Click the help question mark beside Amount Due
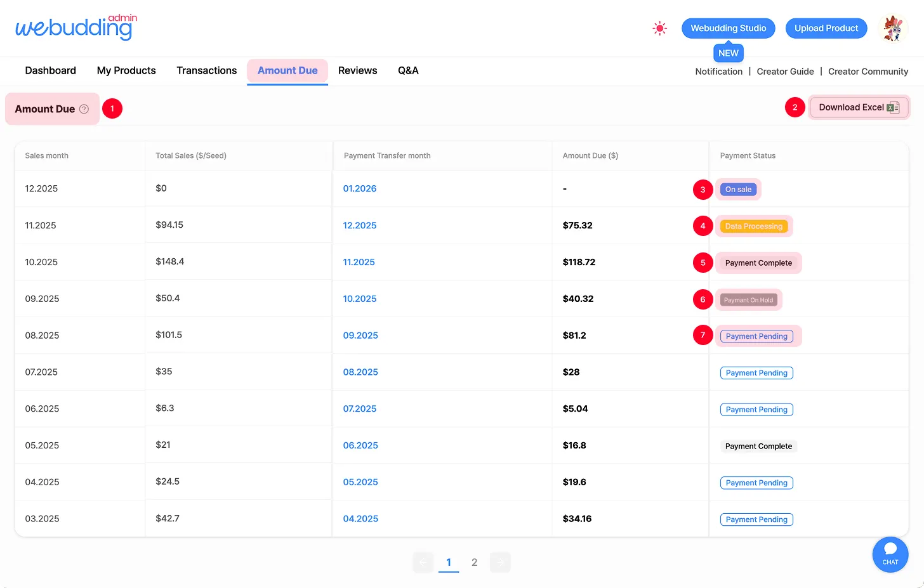 [x=84, y=109]
